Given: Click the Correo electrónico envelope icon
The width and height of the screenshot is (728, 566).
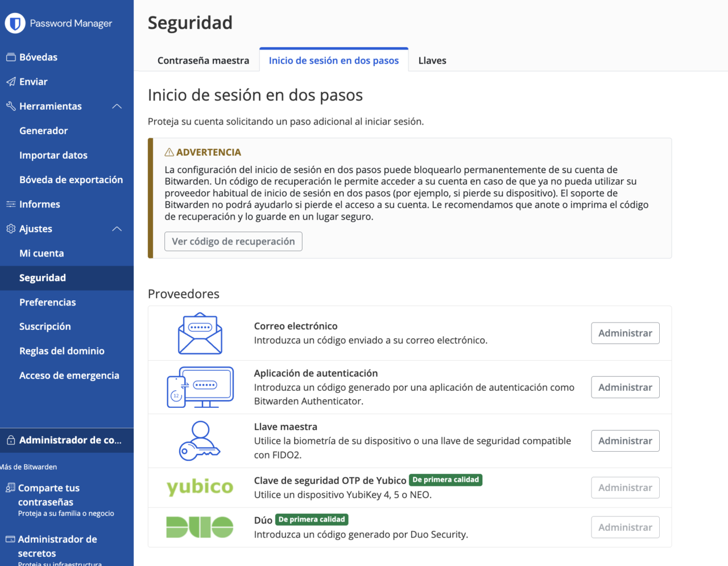Looking at the screenshot, I should click(x=200, y=333).
